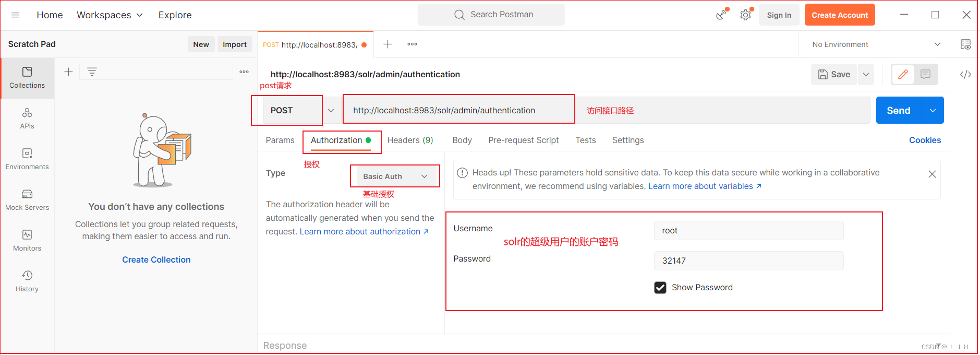Expand the Workspaces dropdown
980x355 pixels.
(x=110, y=15)
